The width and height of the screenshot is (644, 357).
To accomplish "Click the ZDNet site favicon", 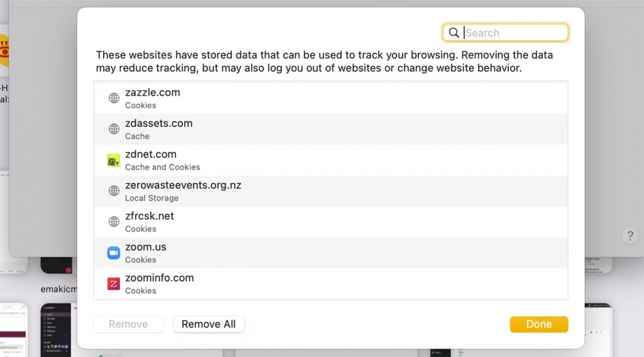I will point(114,160).
